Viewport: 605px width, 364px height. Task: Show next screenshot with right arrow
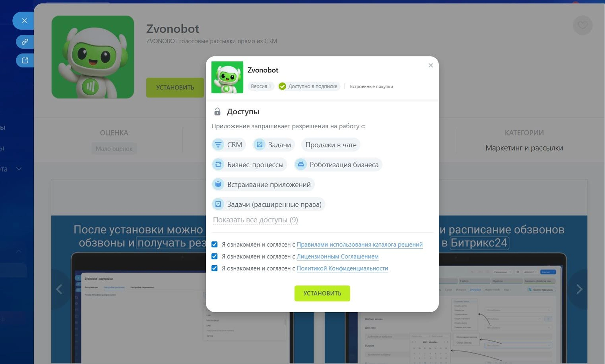[579, 289]
